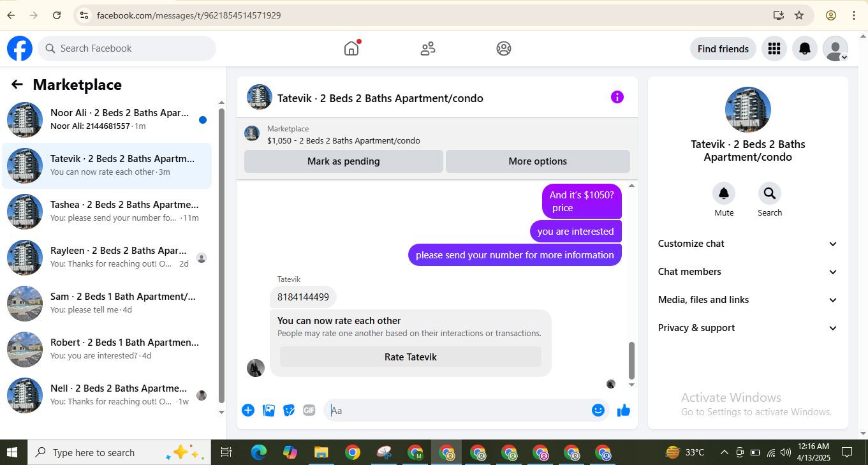This screenshot has width=868, height=465.
Task: Open the plus more-actions icon in composer
Action: pyautogui.click(x=248, y=411)
